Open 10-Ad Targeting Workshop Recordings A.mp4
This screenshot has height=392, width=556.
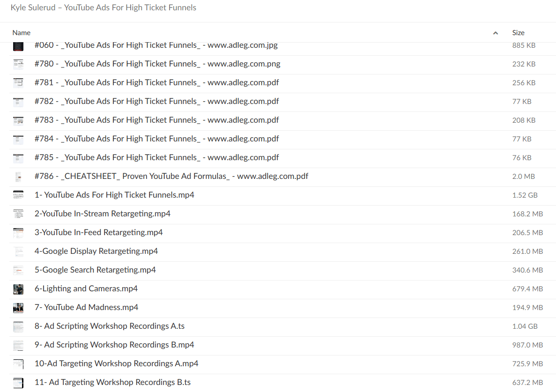117,363
